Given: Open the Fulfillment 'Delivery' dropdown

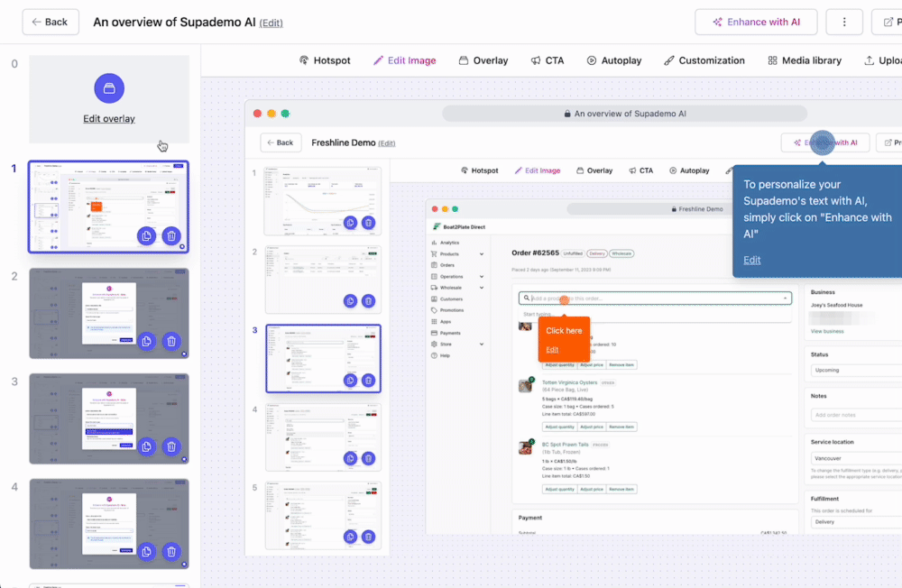Looking at the screenshot, I should click(856, 521).
